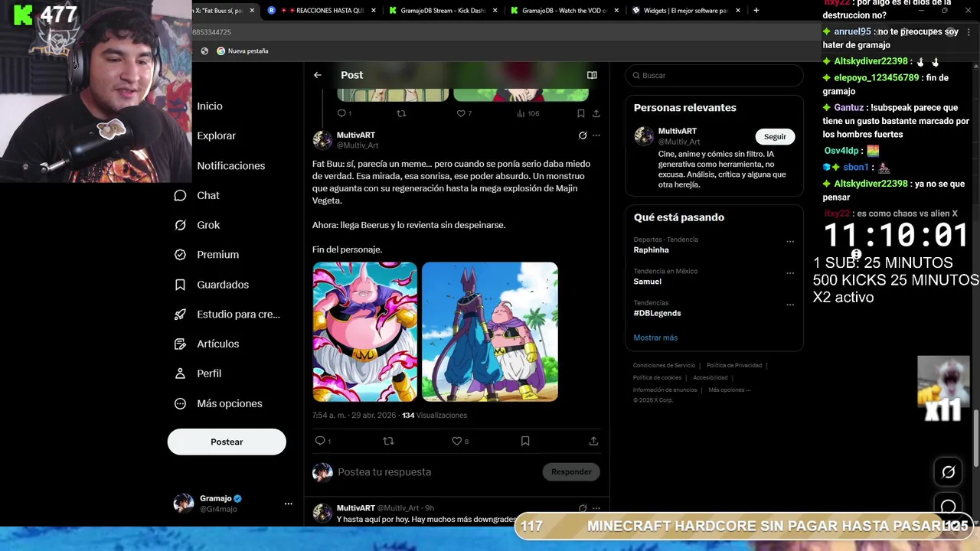Open Premium in the sidebar
The width and height of the screenshot is (980, 551).
pyautogui.click(x=207, y=255)
